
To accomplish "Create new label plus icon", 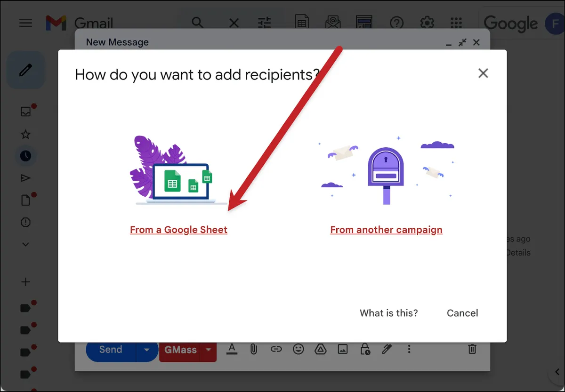I will [26, 282].
